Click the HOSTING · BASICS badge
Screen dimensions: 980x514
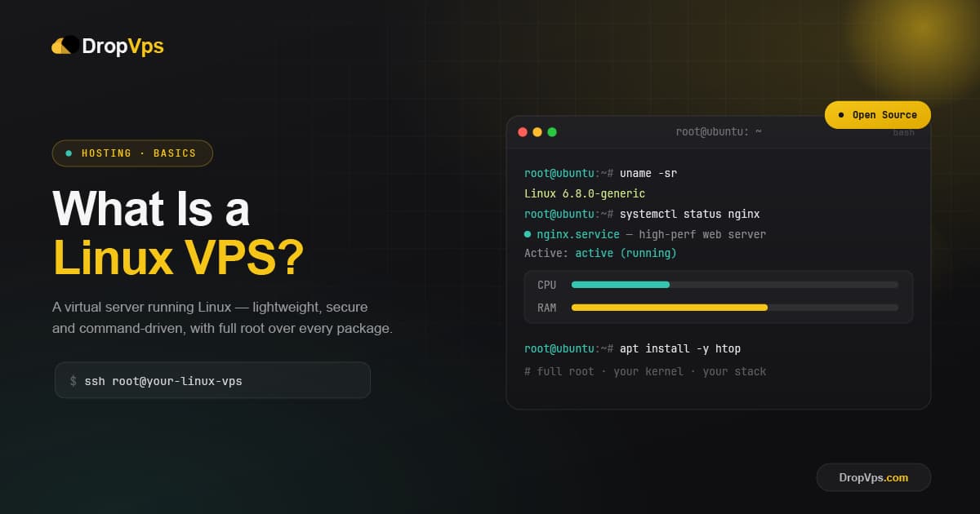point(132,153)
